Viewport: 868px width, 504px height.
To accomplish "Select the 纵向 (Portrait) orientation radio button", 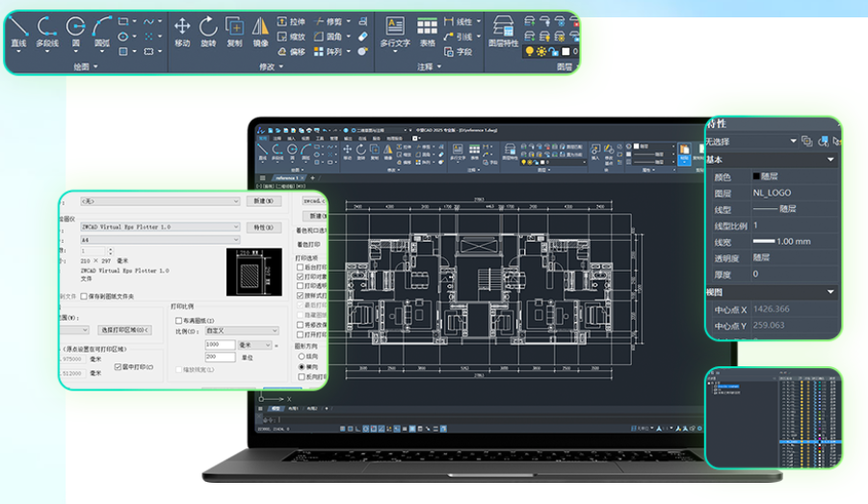I will 301,356.
